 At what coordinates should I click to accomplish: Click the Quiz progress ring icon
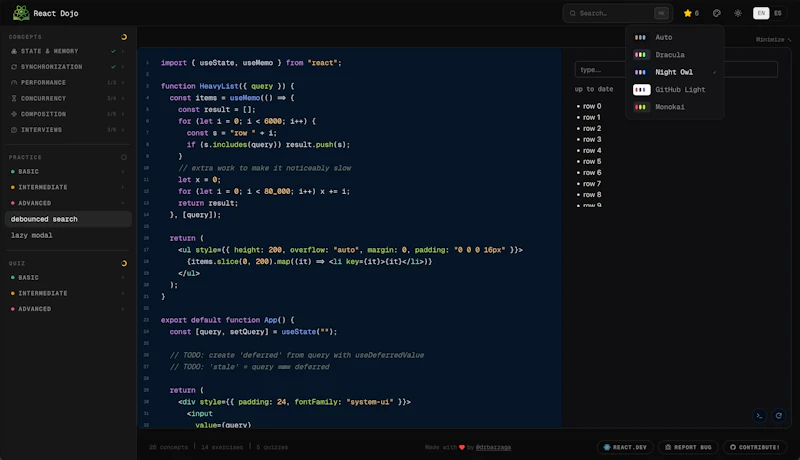point(123,263)
